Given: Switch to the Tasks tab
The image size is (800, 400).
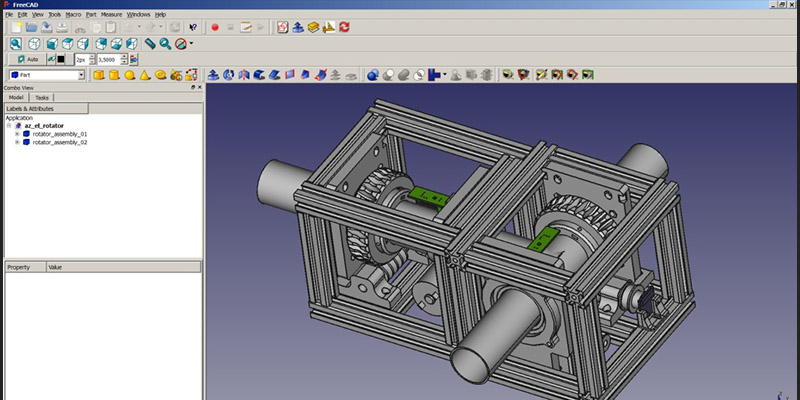Looking at the screenshot, I should pyautogui.click(x=42, y=97).
